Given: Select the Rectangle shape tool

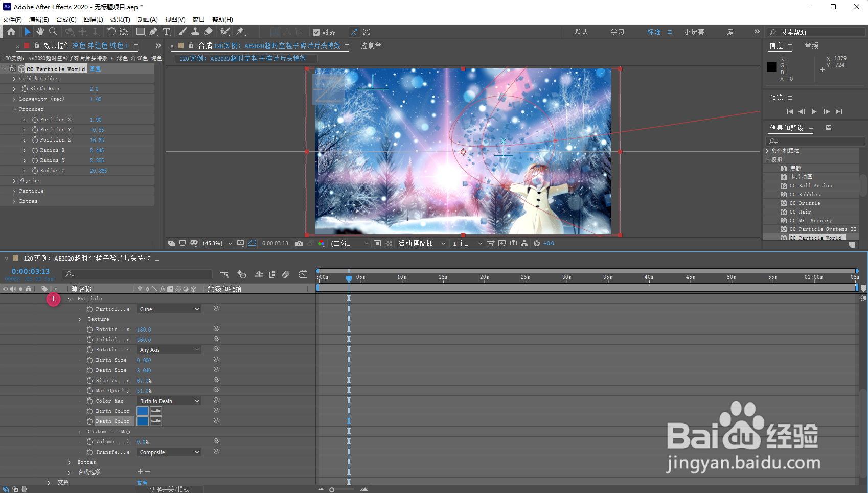Looking at the screenshot, I should point(140,32).
